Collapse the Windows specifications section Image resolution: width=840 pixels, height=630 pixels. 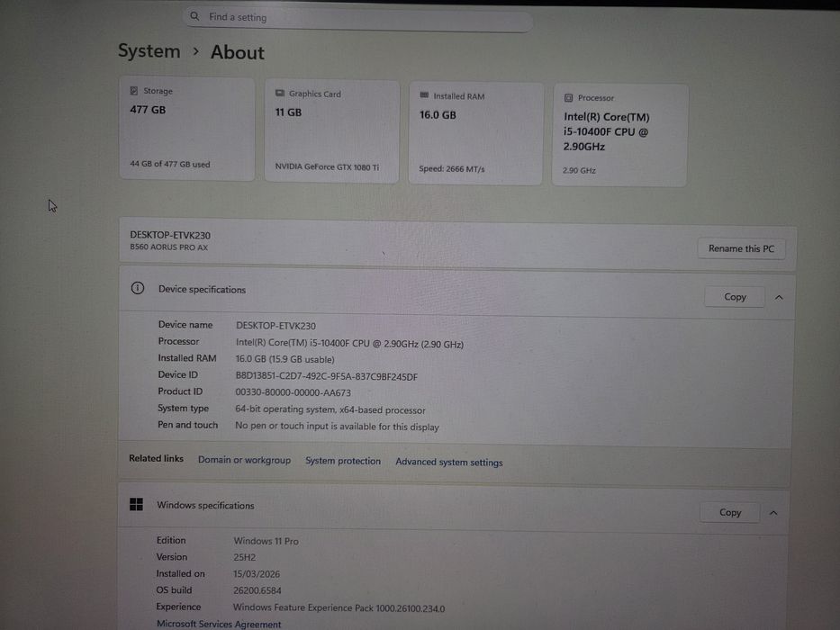pyautogui.click(x=773, y=513)
